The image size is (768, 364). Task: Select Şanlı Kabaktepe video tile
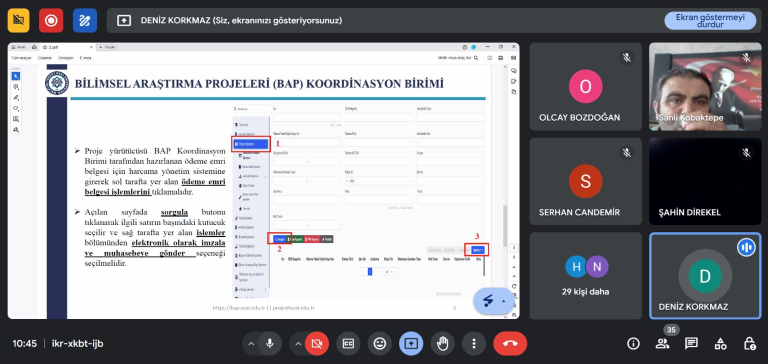tap(705, 87)
